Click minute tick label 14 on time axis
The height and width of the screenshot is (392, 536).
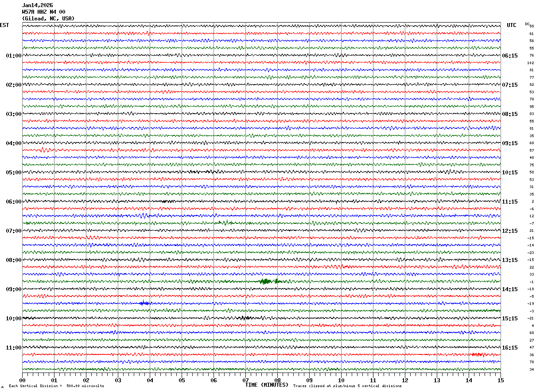tap(469, 380)
